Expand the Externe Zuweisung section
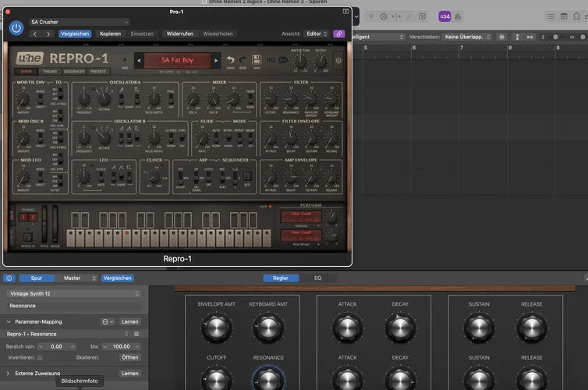This screenshot has height=390, width=588. point(9,374)
